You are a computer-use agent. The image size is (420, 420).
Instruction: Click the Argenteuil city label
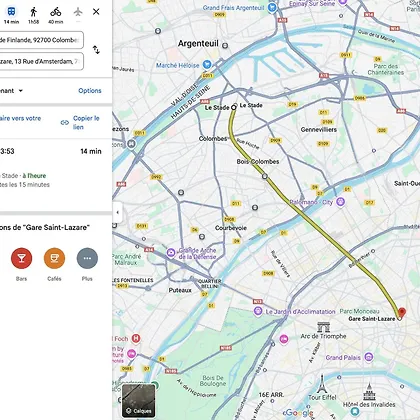coord(198,43)
